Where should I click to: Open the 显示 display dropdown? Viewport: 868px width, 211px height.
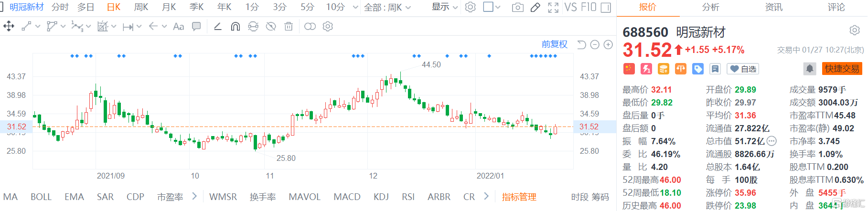(445, 7)
